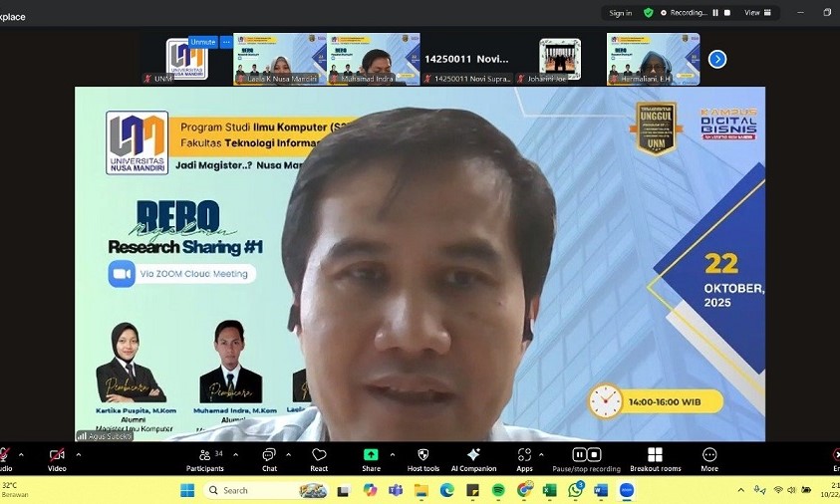Toggle the Video camera on or off

pos(57,458)
